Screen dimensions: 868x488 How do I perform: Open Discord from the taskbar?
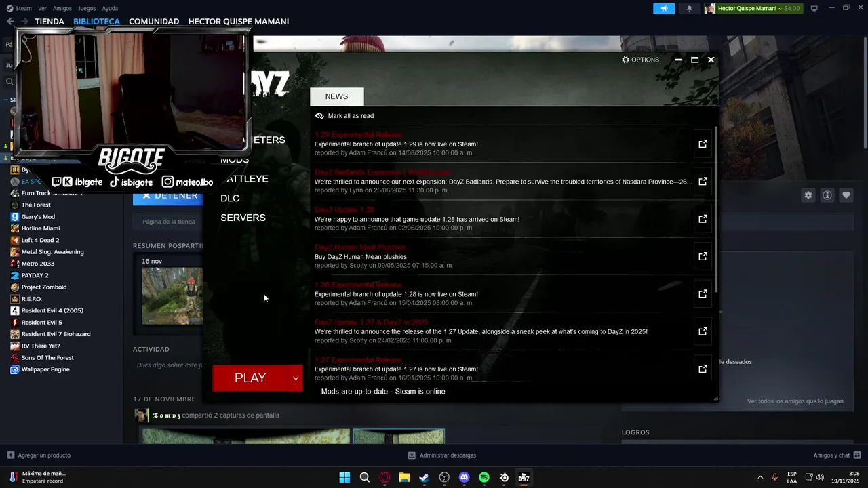click(464, 477)
